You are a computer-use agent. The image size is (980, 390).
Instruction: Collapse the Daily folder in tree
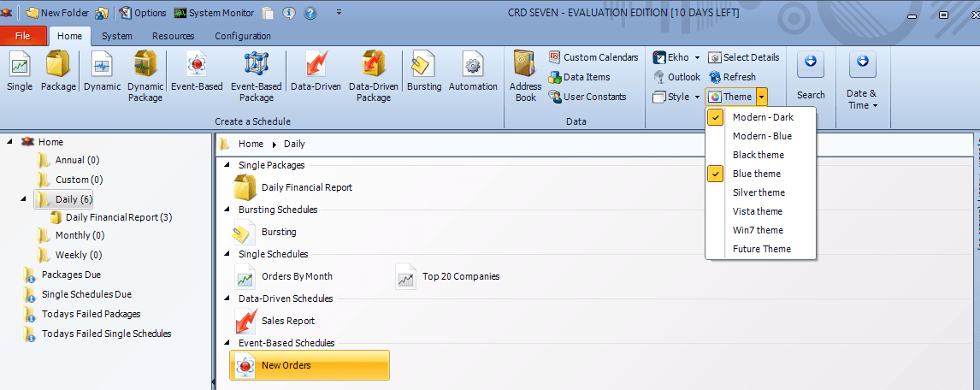coord(24,199)
